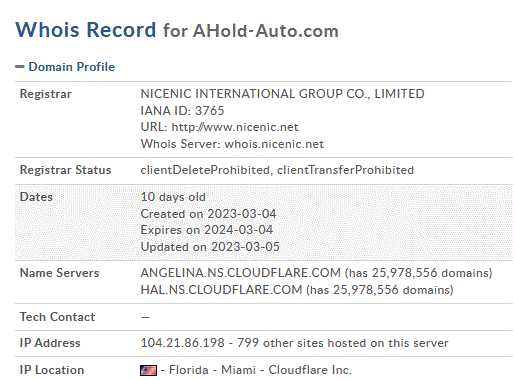Click the ANGELINA.NS.CLOUDFLARE.COM name server entry
The width and height of the screenshot is (514, 380).
[316, 273]
